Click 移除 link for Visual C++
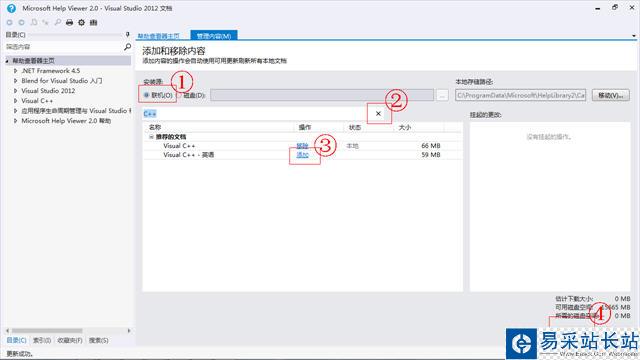Viewport: 640px width, 360px height. pyautogui.click(x=302, y=146)
